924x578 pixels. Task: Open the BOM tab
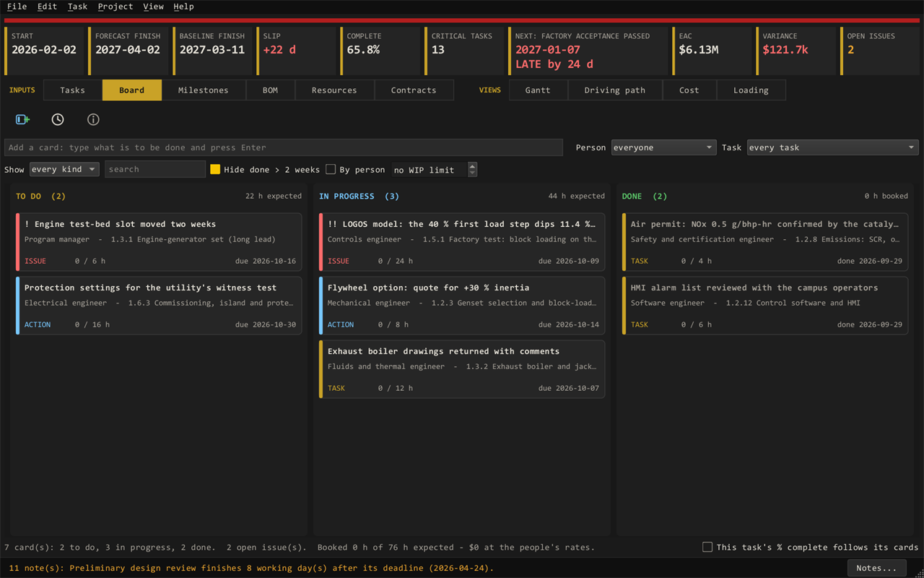coord(270,90)
